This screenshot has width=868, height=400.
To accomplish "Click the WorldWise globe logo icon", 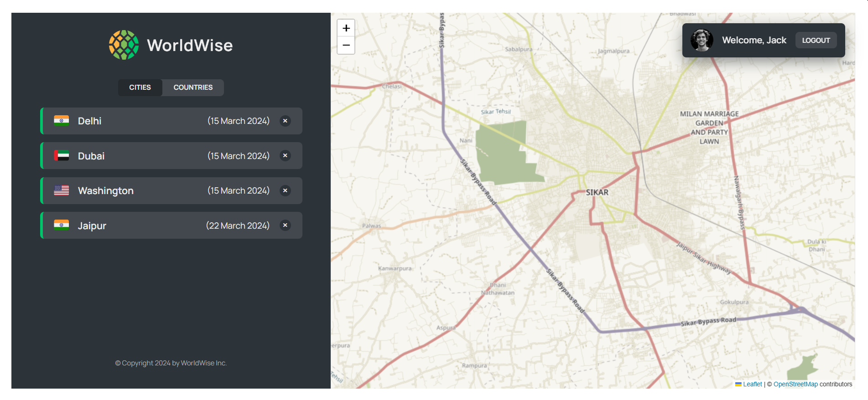I will tap(124, 45).
